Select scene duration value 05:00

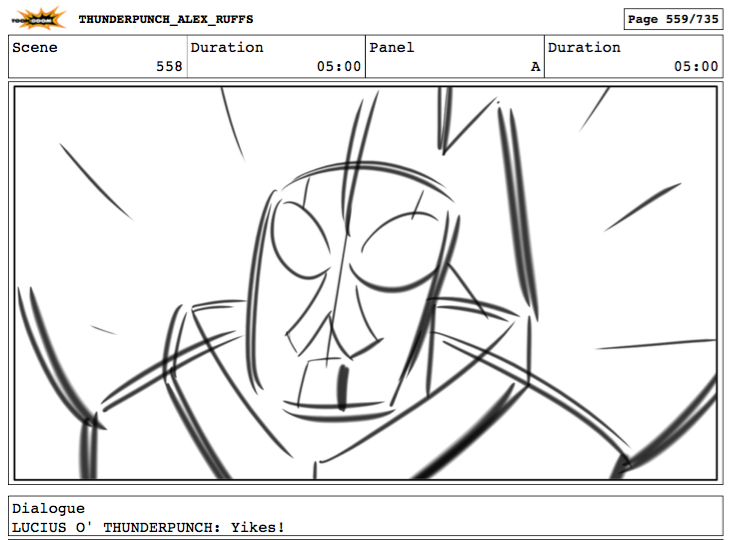339,66
